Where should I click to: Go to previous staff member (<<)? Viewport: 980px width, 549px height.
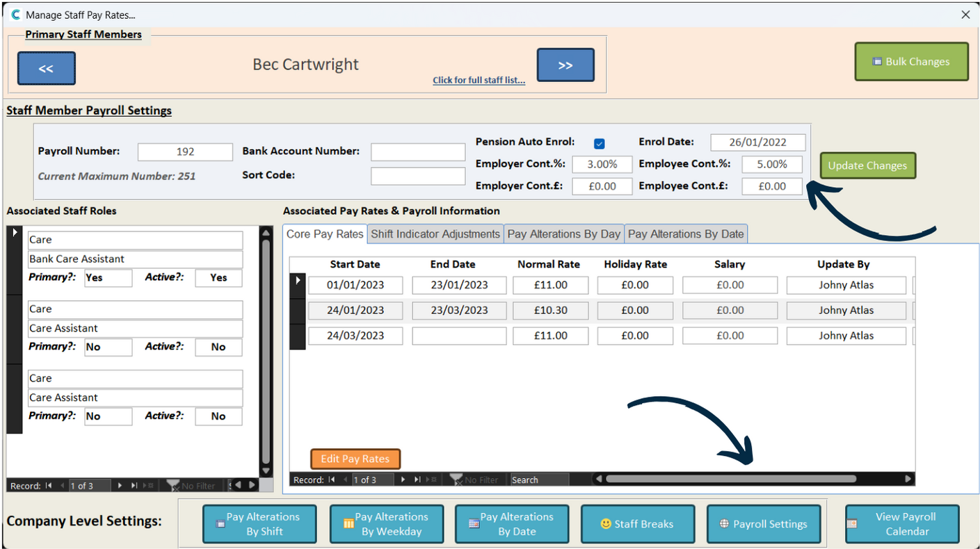tap(46, 68)
